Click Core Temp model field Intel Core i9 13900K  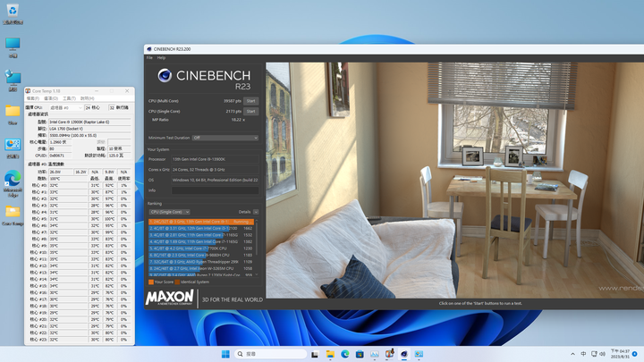pos(89,122)
